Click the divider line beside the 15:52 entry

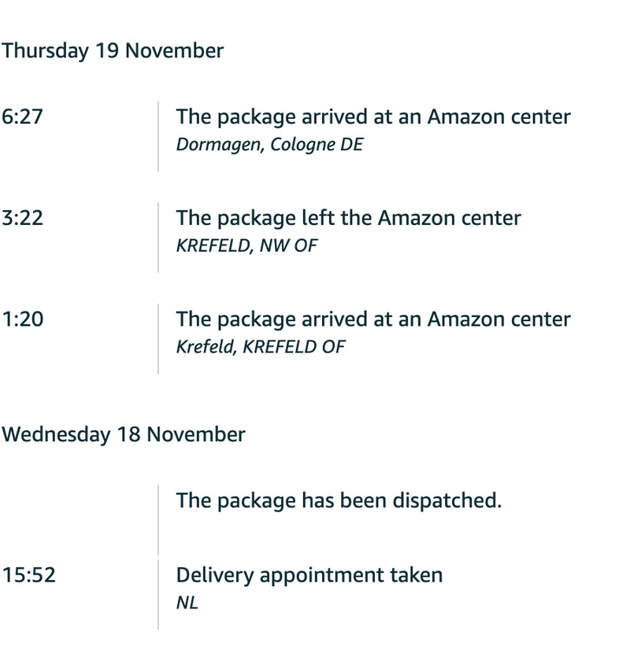point(158,594)
